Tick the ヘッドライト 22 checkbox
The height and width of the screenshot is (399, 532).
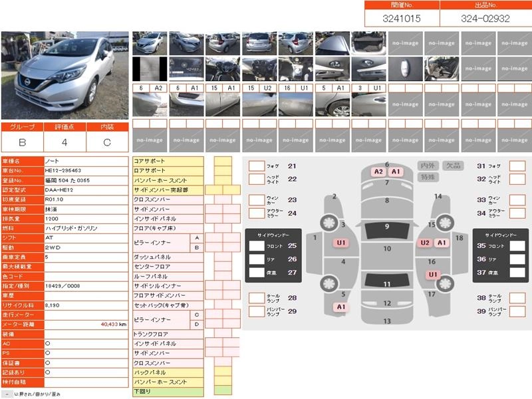click(x=257, y=179)
